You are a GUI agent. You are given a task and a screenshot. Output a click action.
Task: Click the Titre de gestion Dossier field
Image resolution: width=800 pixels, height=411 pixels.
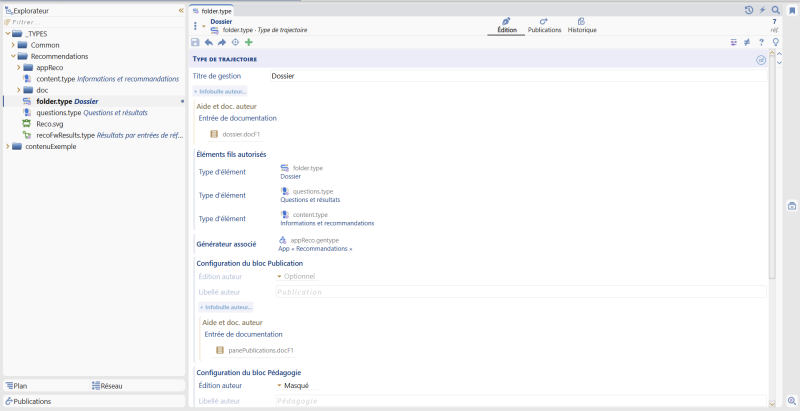[x=518, y=76]
